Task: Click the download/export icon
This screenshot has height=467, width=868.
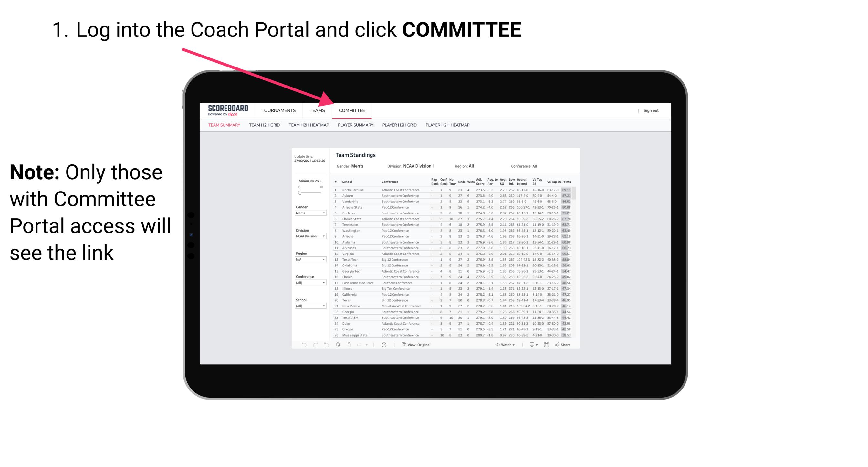Action: coord(530,345)
